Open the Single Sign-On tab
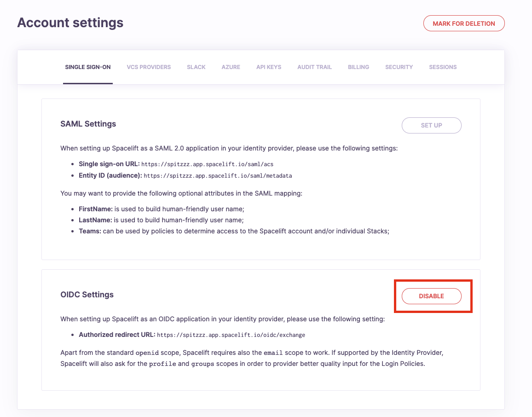 click(x=88, y=67)
